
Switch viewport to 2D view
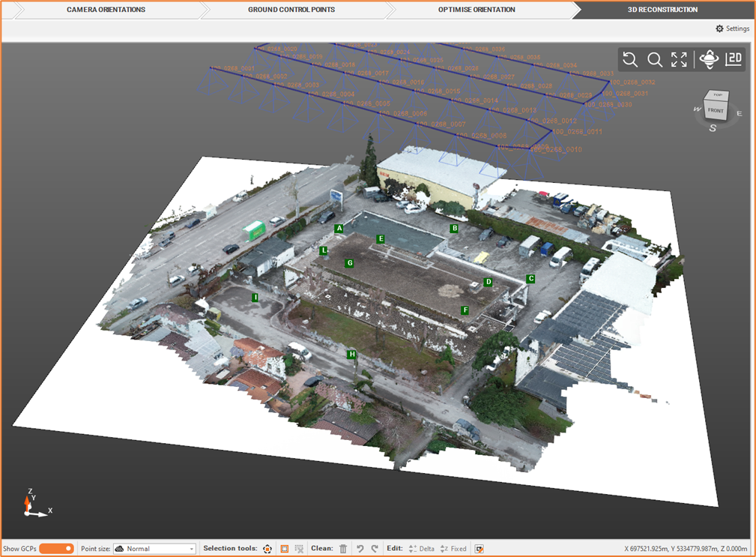tap(734, 60)
